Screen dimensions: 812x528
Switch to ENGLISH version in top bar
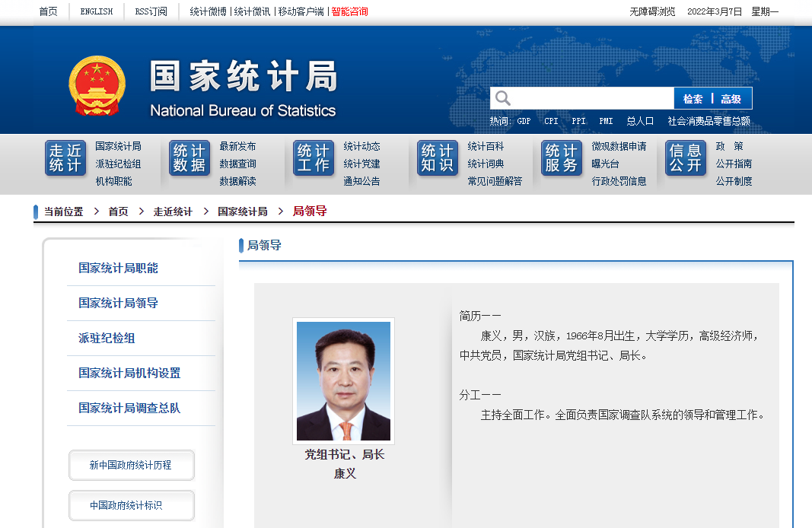97,11
